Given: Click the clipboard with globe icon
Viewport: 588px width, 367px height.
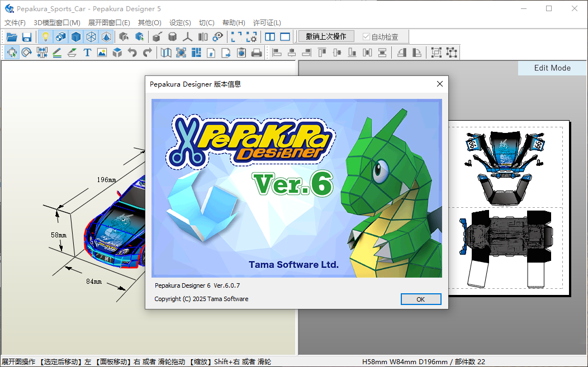Looking at the screenshot, I should tap(241, 53).
